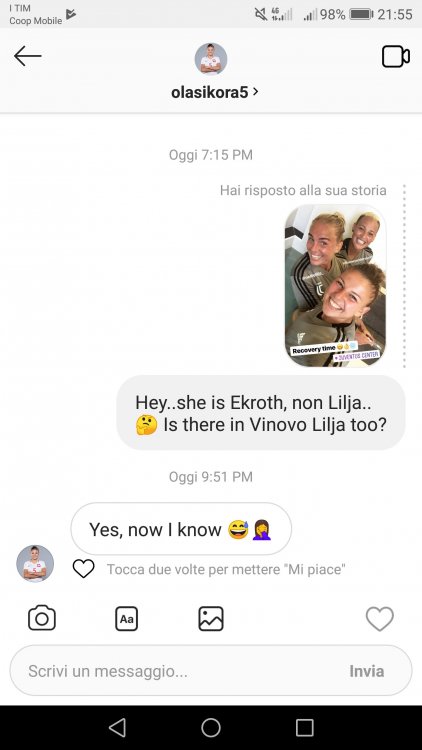
Task: Tap sender avatar beside received message
Action: click(35, 563)
